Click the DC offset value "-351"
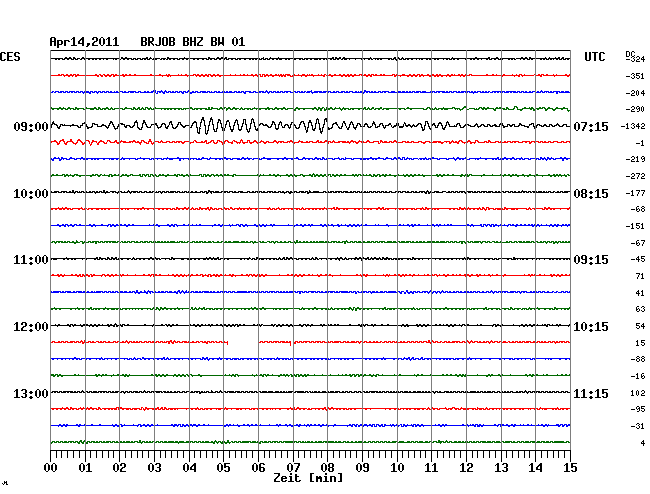 point(635,76)
